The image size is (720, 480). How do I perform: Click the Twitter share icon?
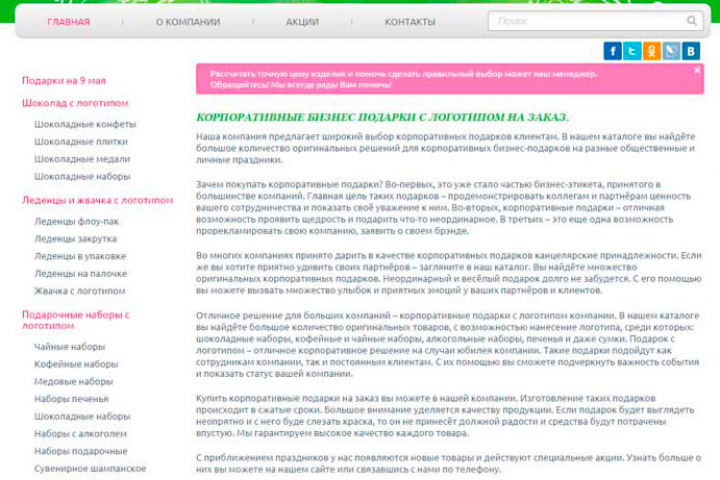632,51
